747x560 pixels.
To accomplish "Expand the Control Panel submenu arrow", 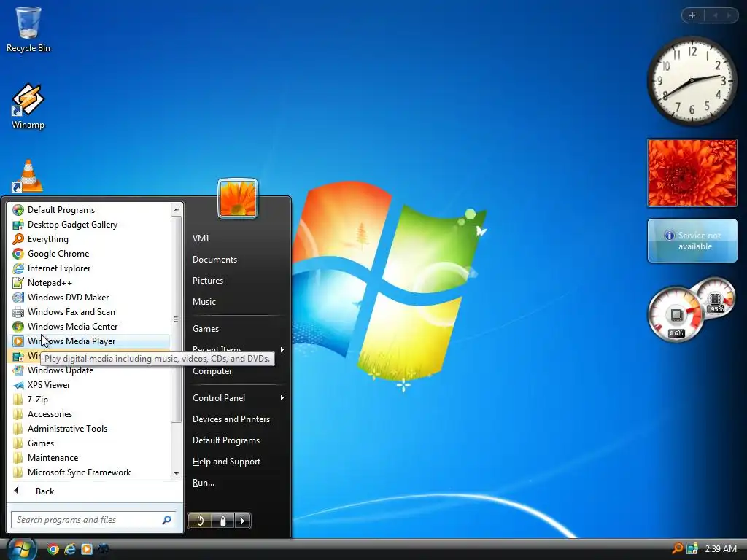I will (x=282, y=397).
